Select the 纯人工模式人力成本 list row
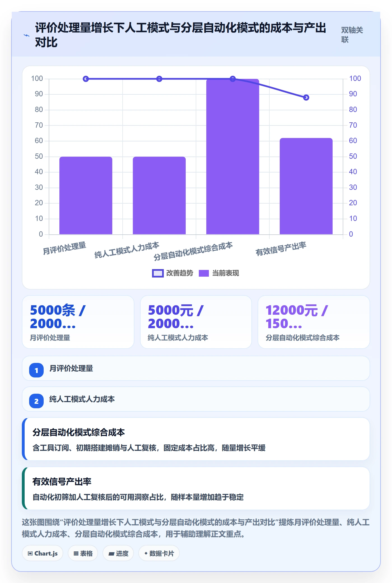 [x=196, y=399]
